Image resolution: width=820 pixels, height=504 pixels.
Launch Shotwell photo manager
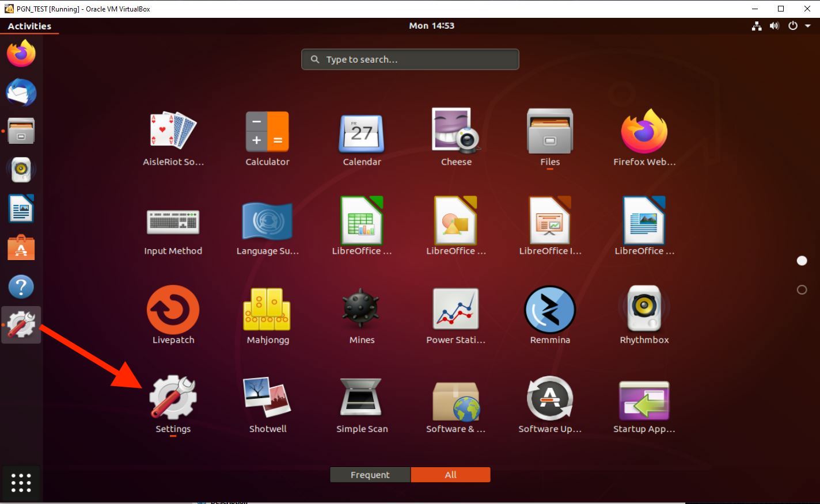267,397
